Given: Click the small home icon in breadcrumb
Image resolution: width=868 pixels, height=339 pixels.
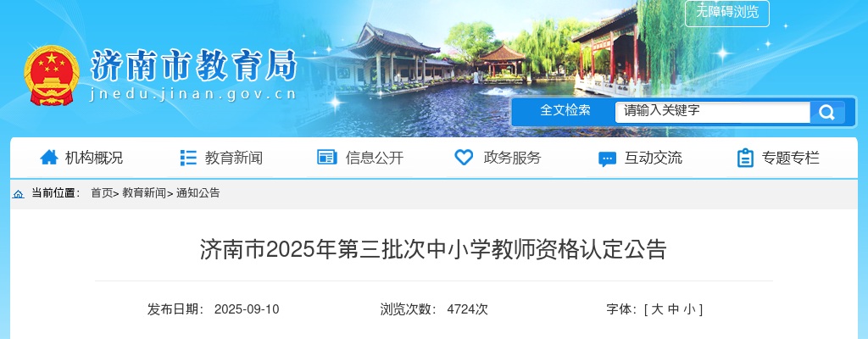Looking at the screenshot, I should [x=19, y=194].
